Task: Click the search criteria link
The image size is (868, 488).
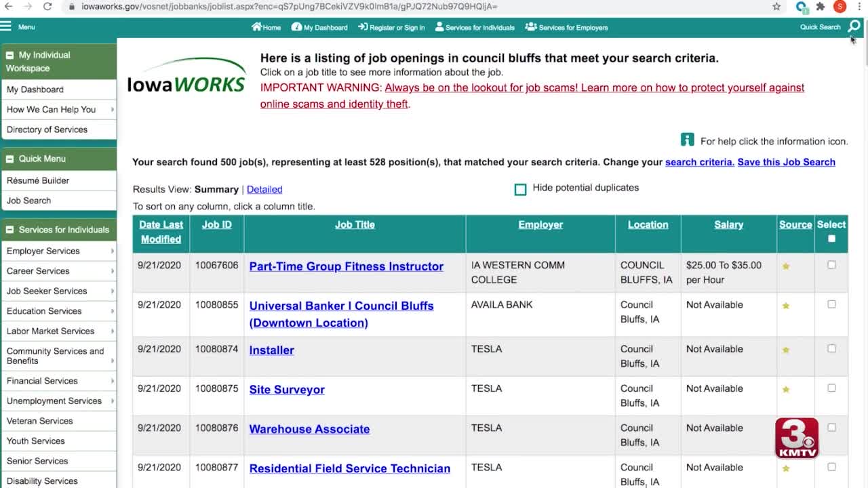Action: pos(699,162)
